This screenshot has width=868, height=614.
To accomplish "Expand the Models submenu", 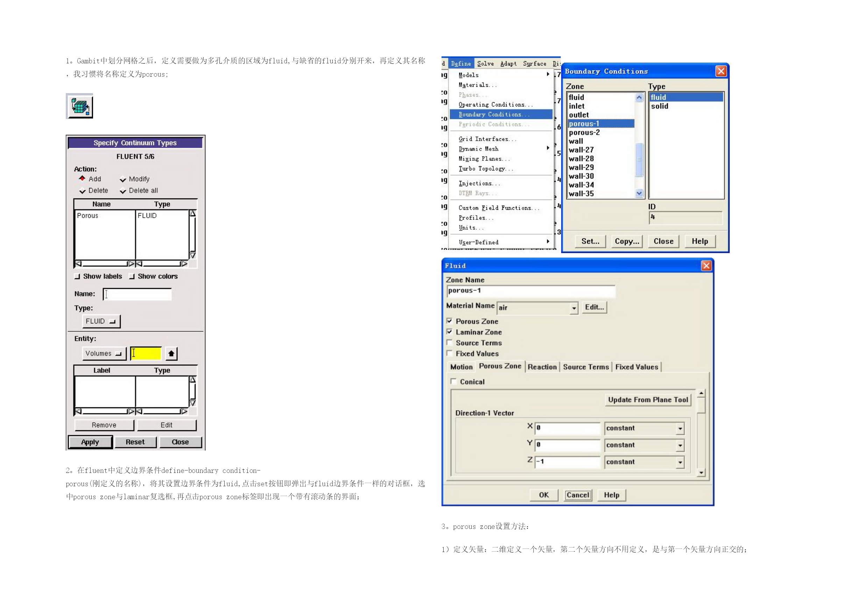I will [501, 75].
